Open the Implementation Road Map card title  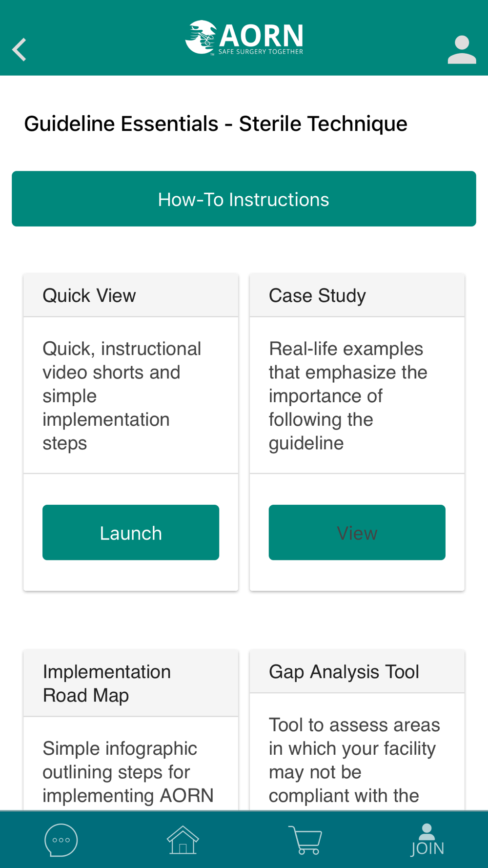tap(107, 683)
